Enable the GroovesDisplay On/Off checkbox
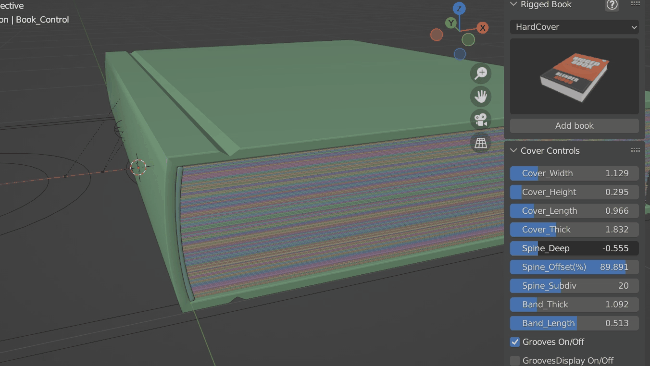This screenshot has height=366, width=650. coord(515,361)
